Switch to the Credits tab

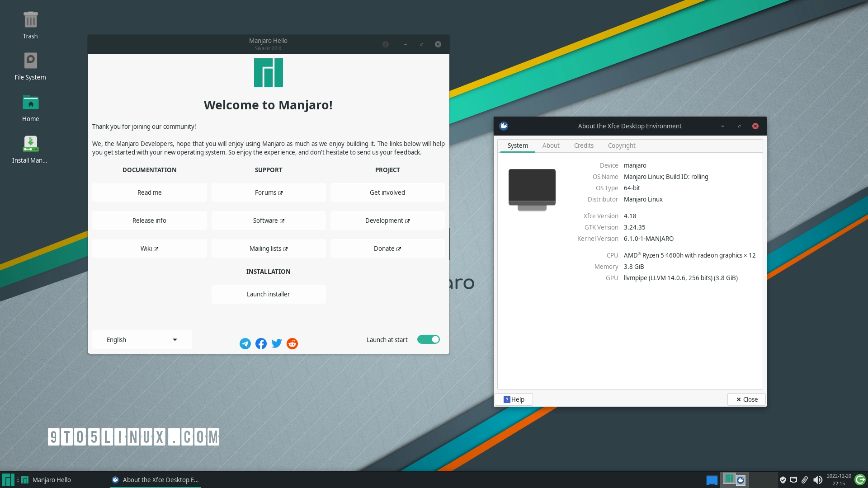point(584,145)
